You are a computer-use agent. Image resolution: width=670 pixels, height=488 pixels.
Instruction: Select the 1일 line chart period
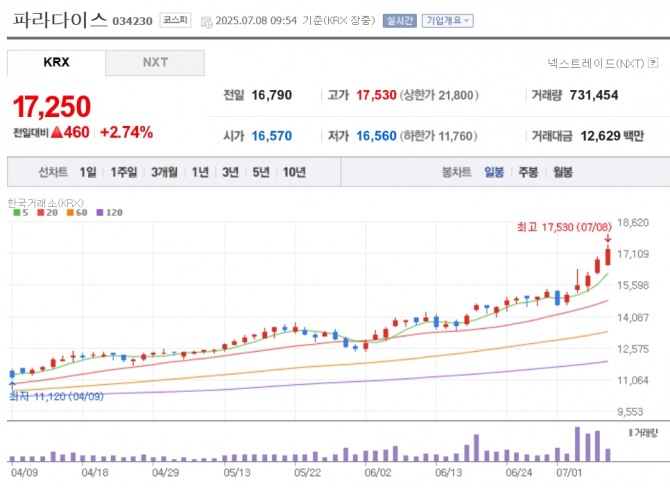(x=88, y=172)
